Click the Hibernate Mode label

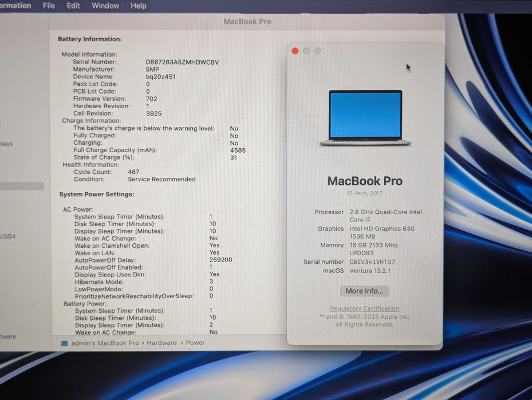point(99,282)
